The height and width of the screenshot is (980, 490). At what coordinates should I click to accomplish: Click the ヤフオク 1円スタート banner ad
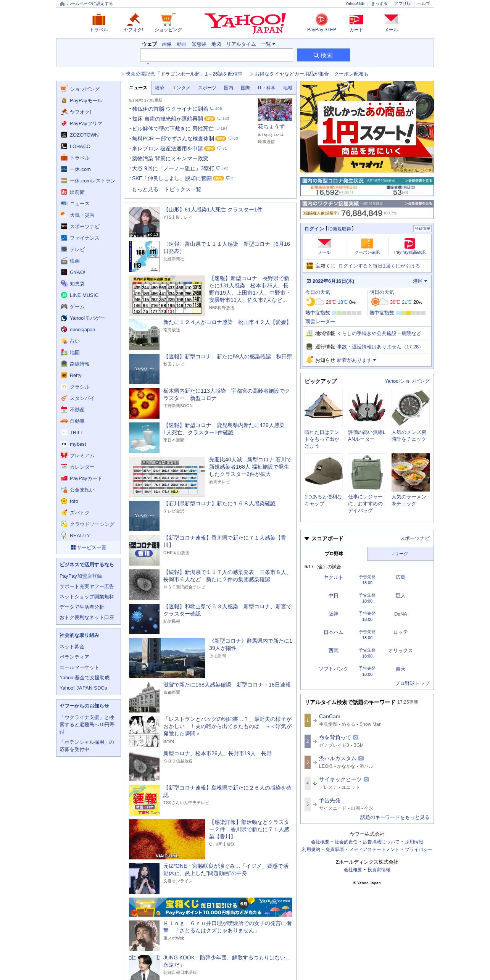[x=367, y=127]
